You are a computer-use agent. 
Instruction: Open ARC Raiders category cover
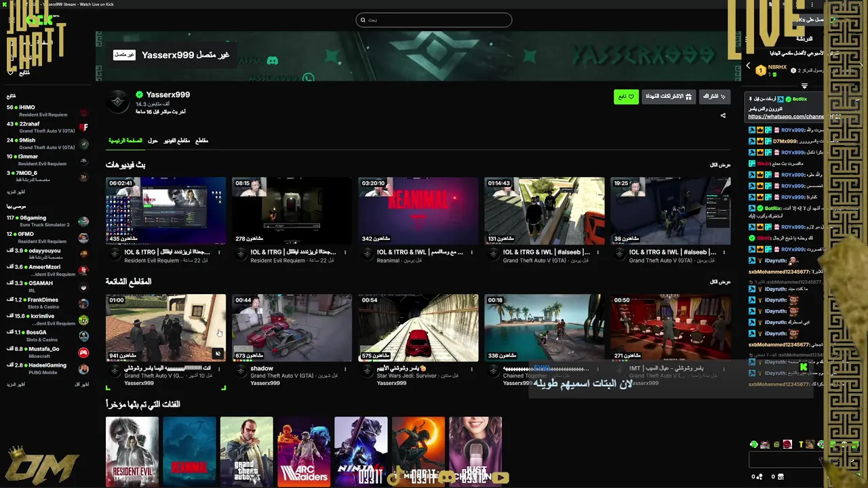point(304,451)
